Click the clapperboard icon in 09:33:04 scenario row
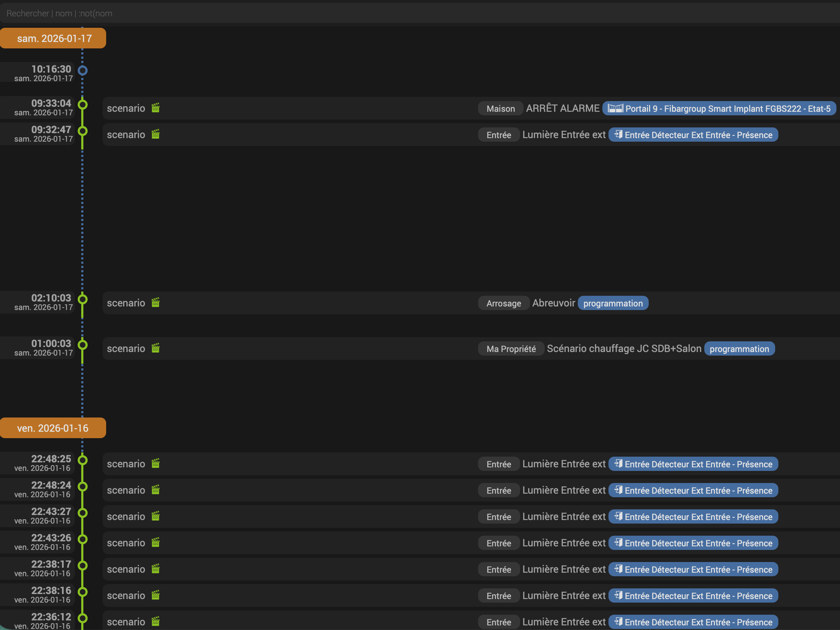This screenshot has height=630, width=840. coord(155,108)
